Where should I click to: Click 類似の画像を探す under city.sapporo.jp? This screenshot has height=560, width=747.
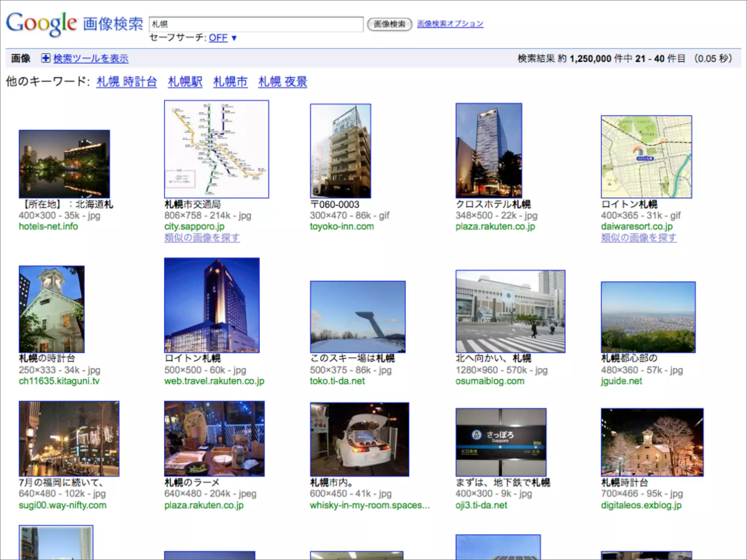tap(202, 238)
